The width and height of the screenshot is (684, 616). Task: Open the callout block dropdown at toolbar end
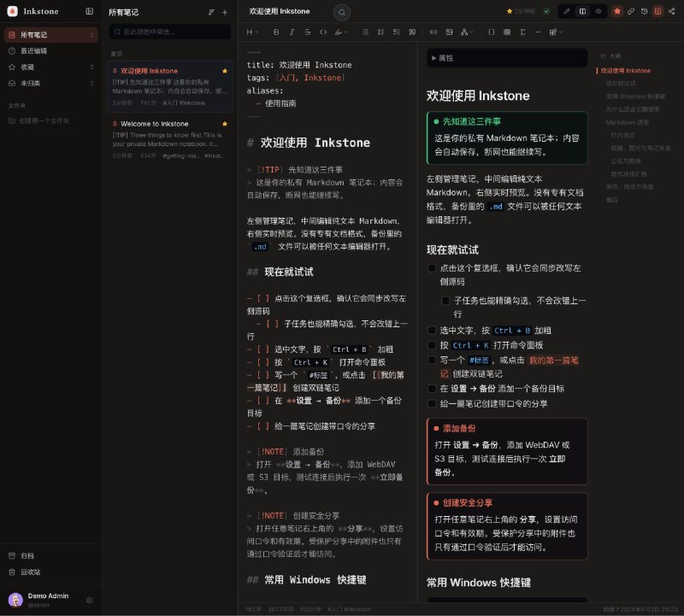(x=555, y=32)
